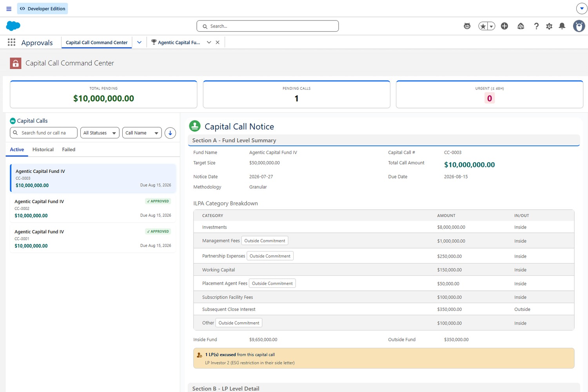The width and height of the screenshot is (588, 392).
Task: Click the Partnership Expenses Outside Commitment badge
Action: pos(270,256)
